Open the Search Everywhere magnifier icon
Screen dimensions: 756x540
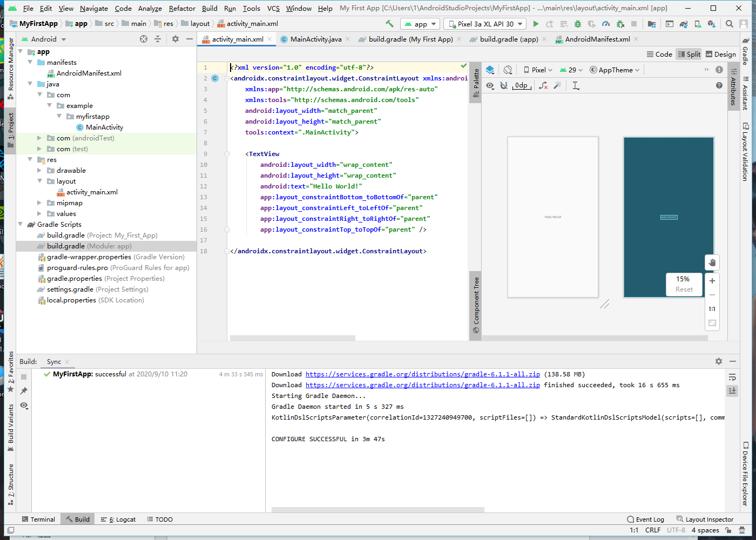730,24
